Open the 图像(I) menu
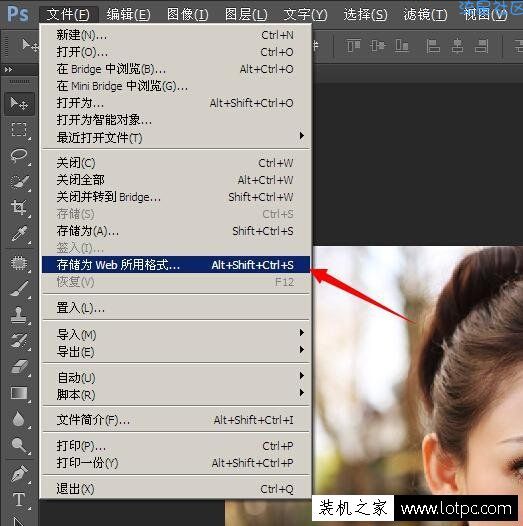 click(x=188, y=14)
